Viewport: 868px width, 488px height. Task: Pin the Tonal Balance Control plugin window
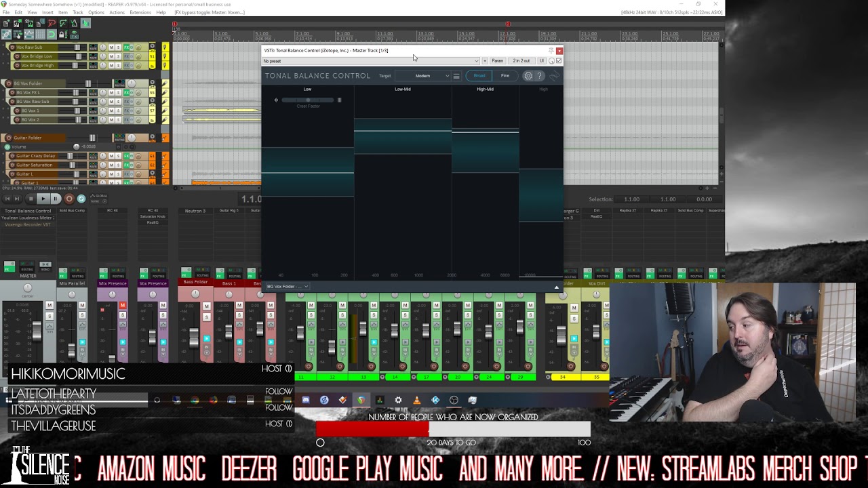pyautogui.click(x=551, y=51)
